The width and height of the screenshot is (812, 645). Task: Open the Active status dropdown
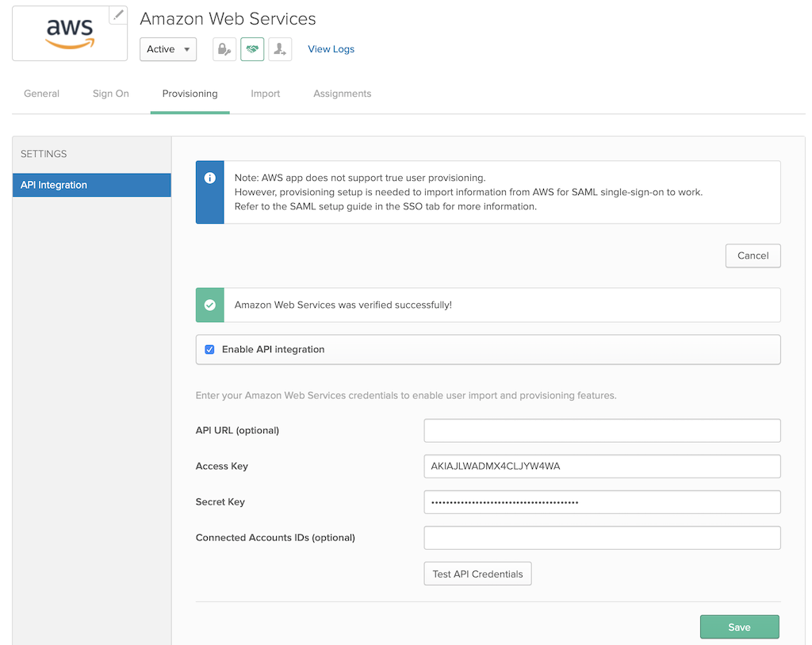pyautogui.click(x=168, y=49)
